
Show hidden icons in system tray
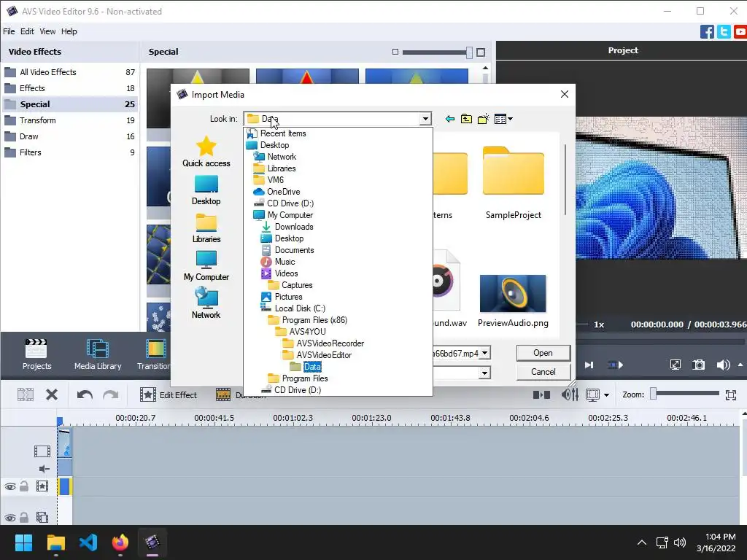click(642, 542)
